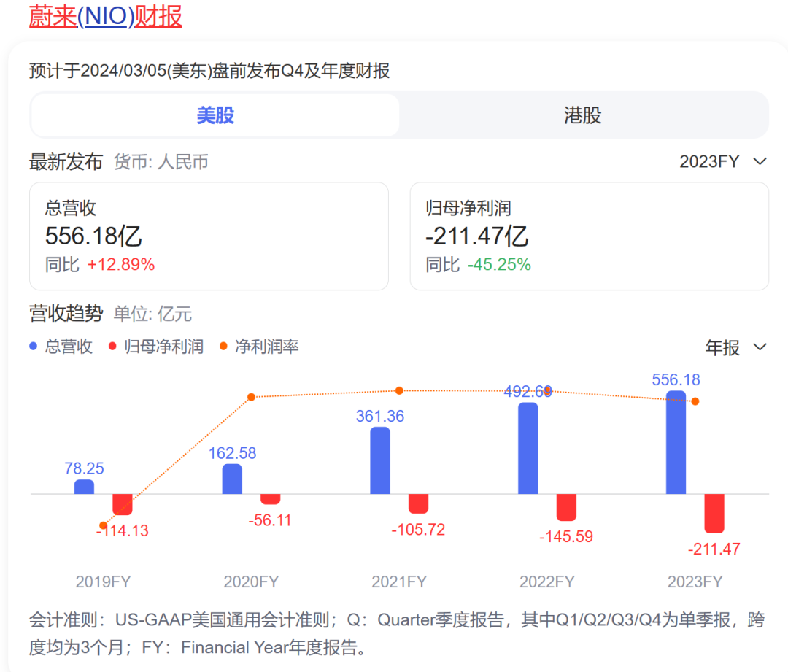Click the -211.47 chart value label

(x=714, y=549)
